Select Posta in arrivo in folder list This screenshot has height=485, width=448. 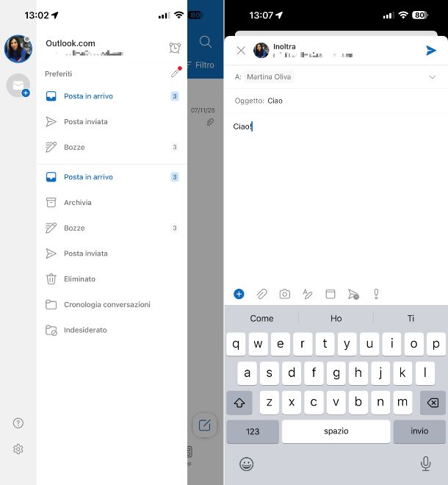click(x=112, y=177)
